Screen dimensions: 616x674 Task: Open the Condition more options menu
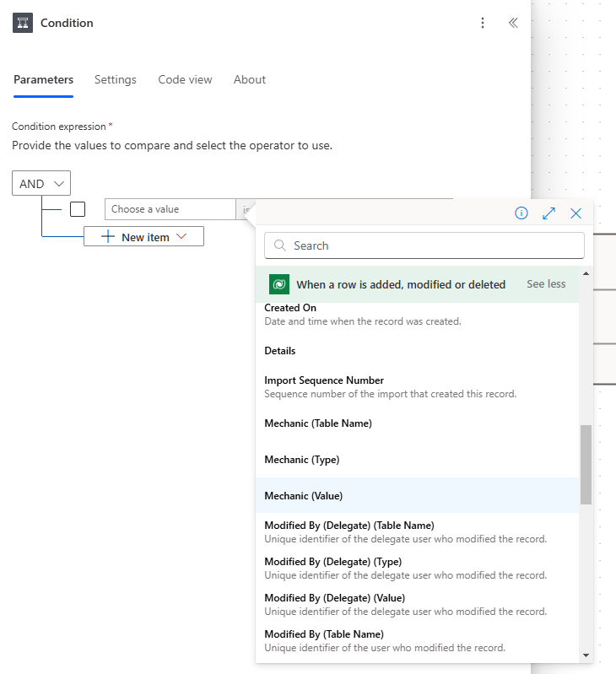click(x=483, y=23)
